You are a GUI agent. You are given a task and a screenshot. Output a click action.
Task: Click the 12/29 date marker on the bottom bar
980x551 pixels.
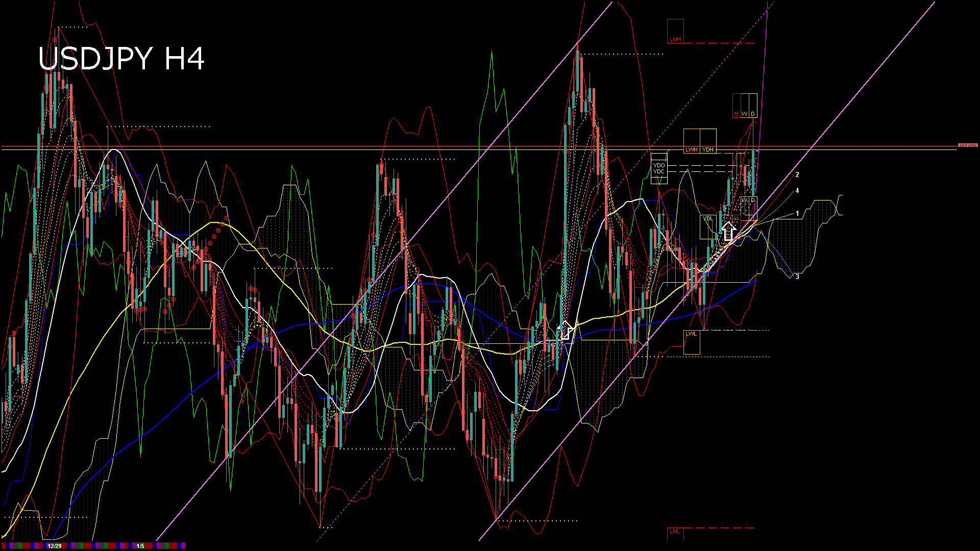(x=54, y=545)
